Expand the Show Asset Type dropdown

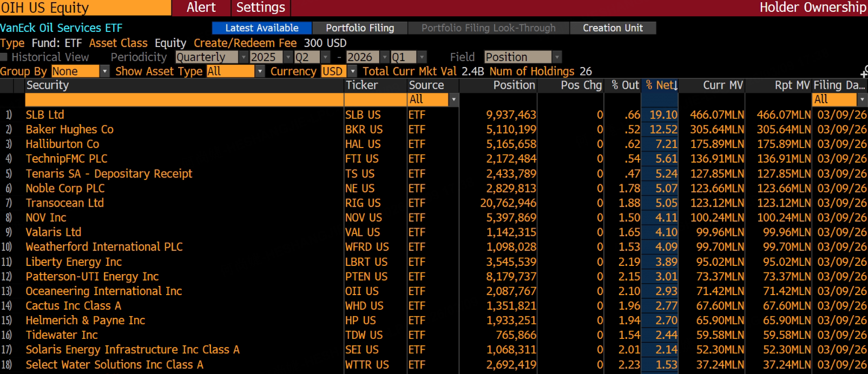[260, 71]
